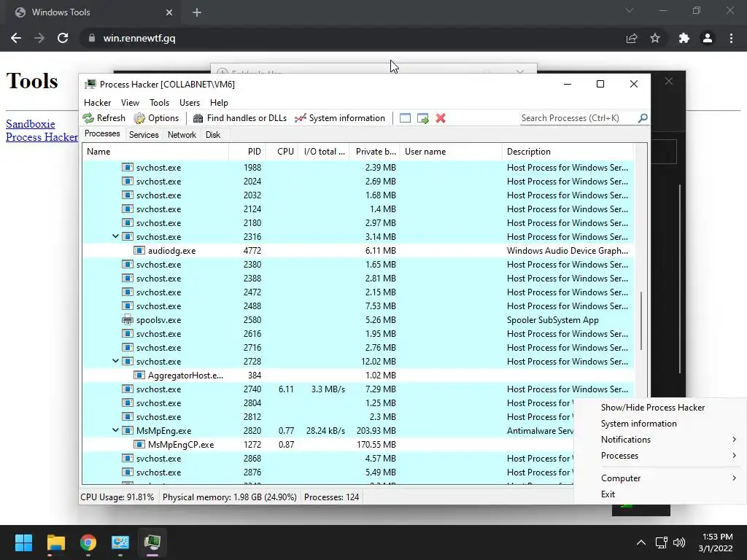Open File Explorer from taskbar
This screenshot has height=560, width=747.
55,542
